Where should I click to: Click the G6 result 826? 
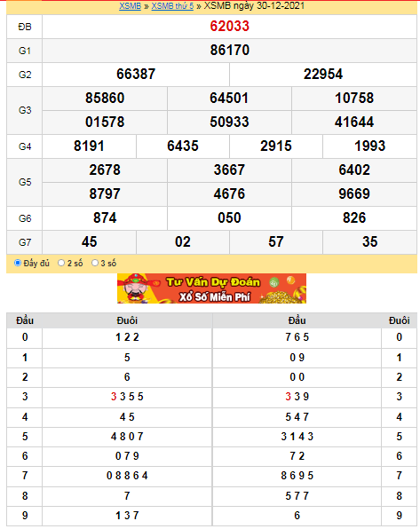coord(354,218)
